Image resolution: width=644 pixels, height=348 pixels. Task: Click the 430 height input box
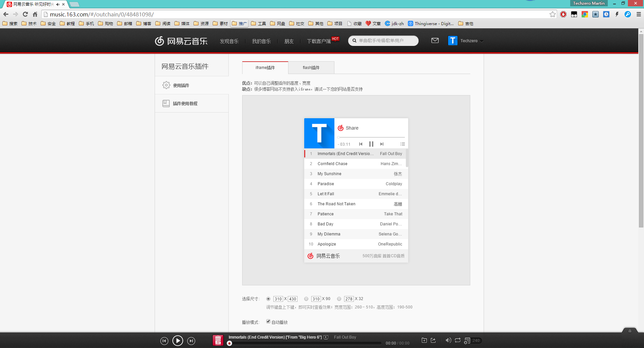pyautogui.click(x=292, y=299)
